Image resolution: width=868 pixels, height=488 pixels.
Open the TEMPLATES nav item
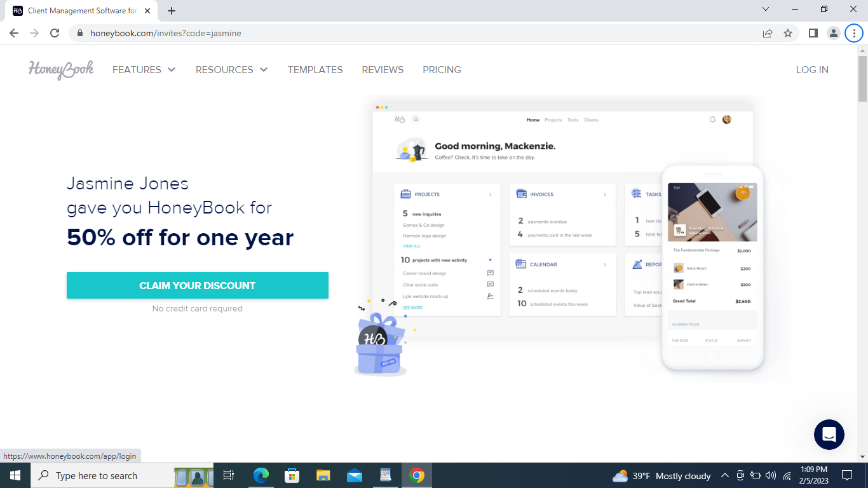(315, 70)
